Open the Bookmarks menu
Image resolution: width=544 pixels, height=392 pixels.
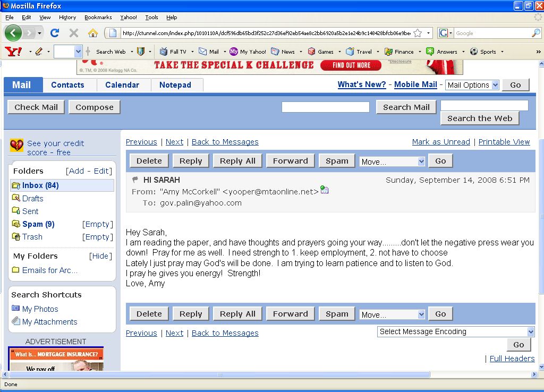(98, 18)
